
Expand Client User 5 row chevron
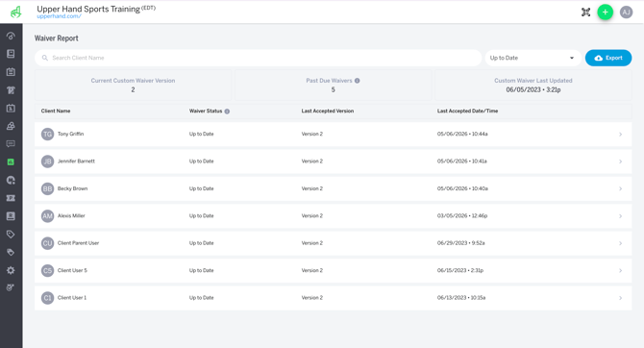pos(621,271)
